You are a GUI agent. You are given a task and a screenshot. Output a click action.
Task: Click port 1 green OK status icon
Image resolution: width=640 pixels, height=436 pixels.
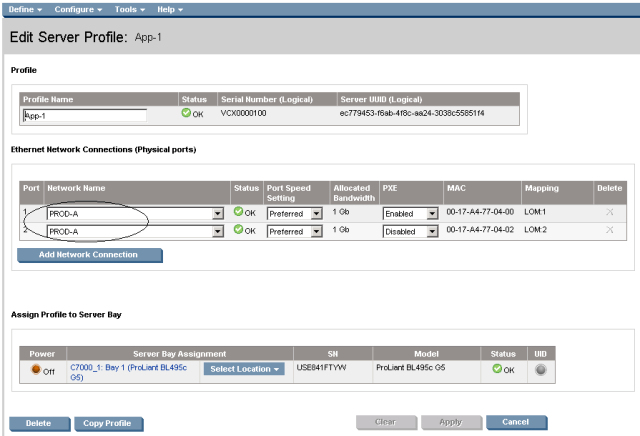click(238, 213)
